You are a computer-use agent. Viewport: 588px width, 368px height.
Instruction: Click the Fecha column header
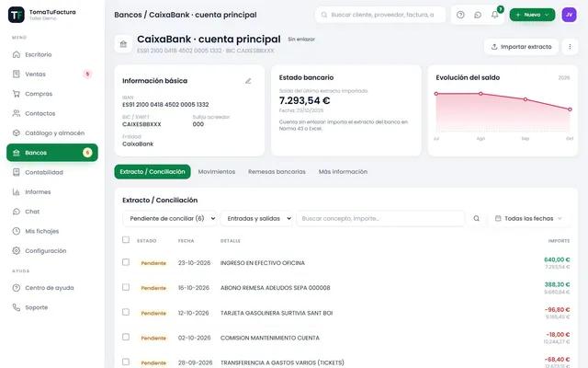[186, 241]
